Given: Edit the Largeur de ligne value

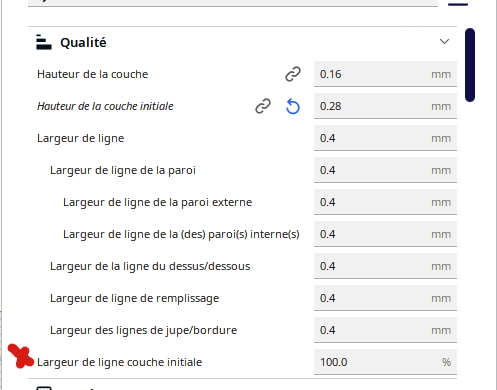Looking at the screenshot, I should (385, 138).
